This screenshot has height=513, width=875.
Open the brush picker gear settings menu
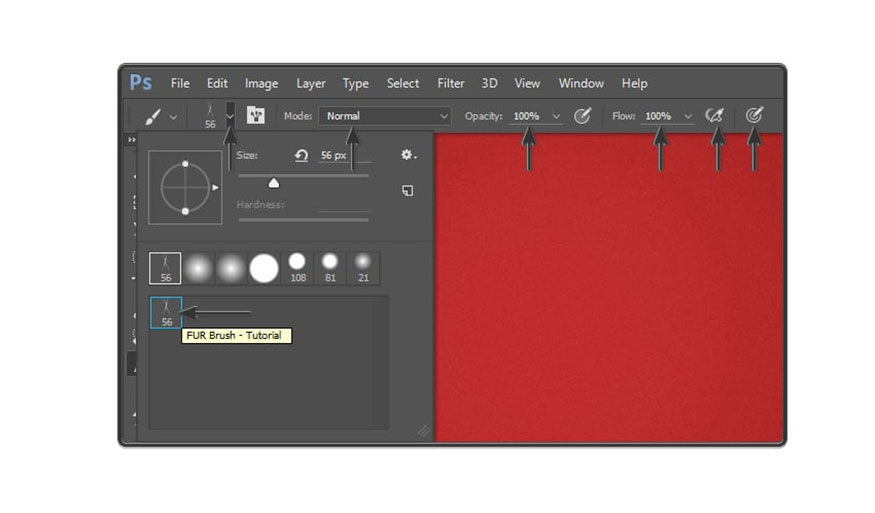click(x=407, y=155)
